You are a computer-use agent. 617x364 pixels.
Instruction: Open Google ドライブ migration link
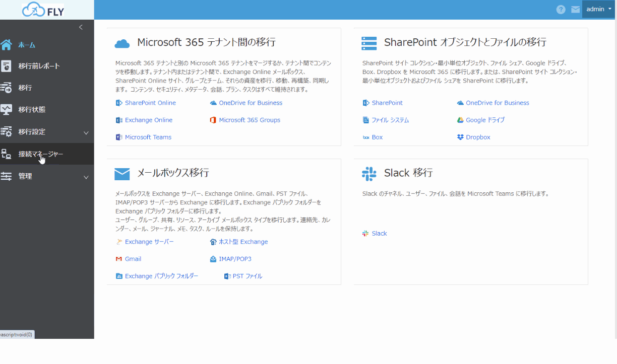pyautogui.click(x=485, y=120)
